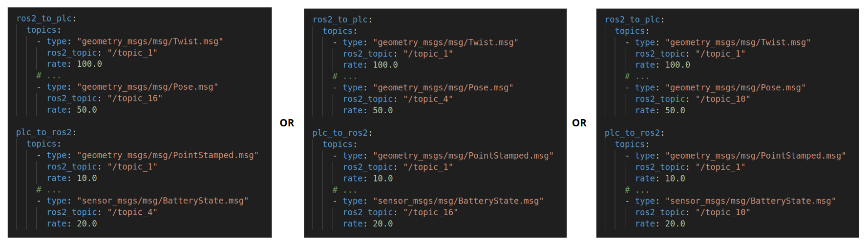Click "/topic_10" under BatteryState.msg in right panel

723,212
